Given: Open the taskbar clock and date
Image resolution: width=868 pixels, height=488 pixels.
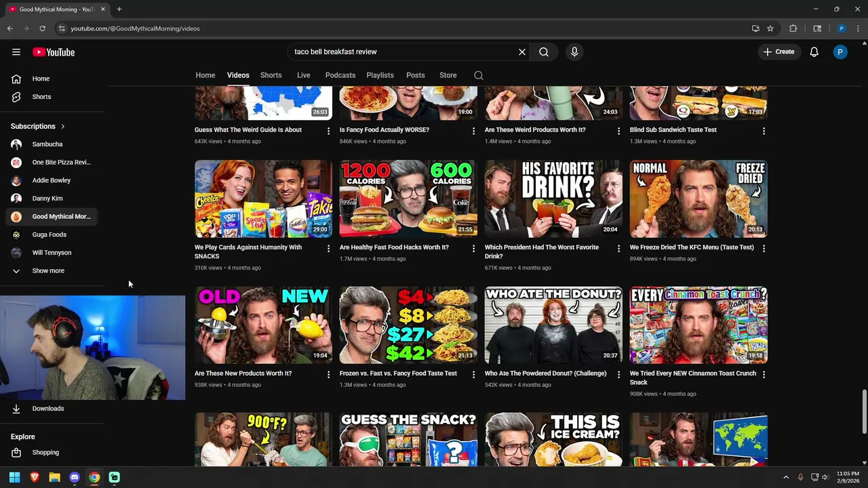Looking at the screenshot, I should pyautogui.click(x=848, y=477).
